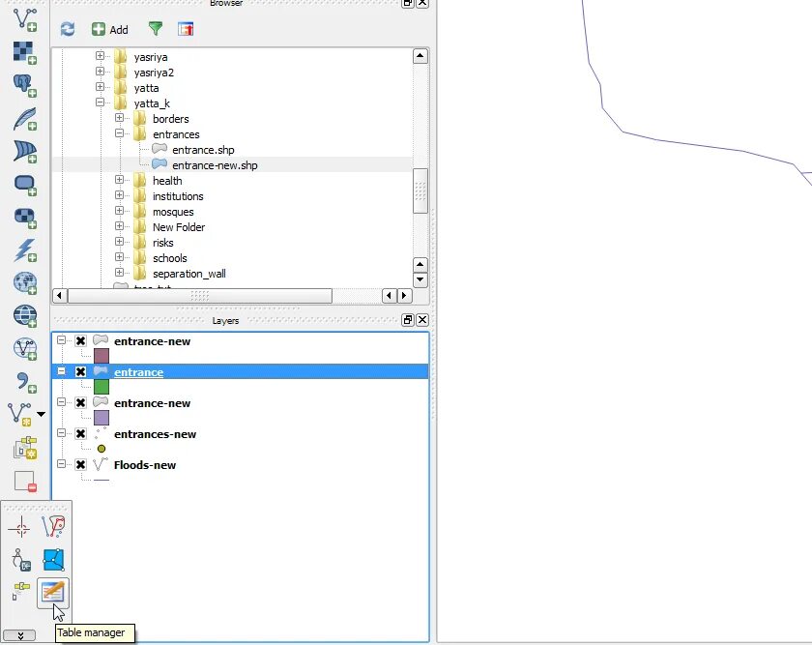Expand the plugin toolbar overflow chevron

tap(19, 635)
